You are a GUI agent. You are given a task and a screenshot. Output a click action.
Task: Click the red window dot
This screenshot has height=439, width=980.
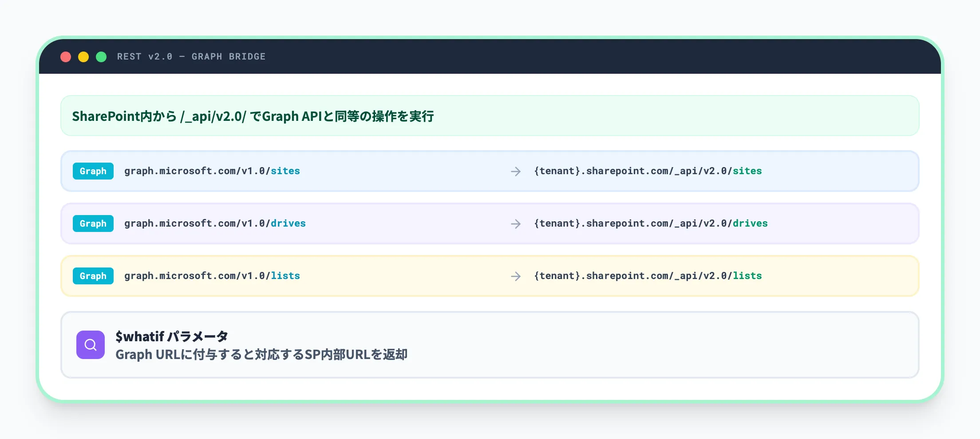[x=66, y=57]
